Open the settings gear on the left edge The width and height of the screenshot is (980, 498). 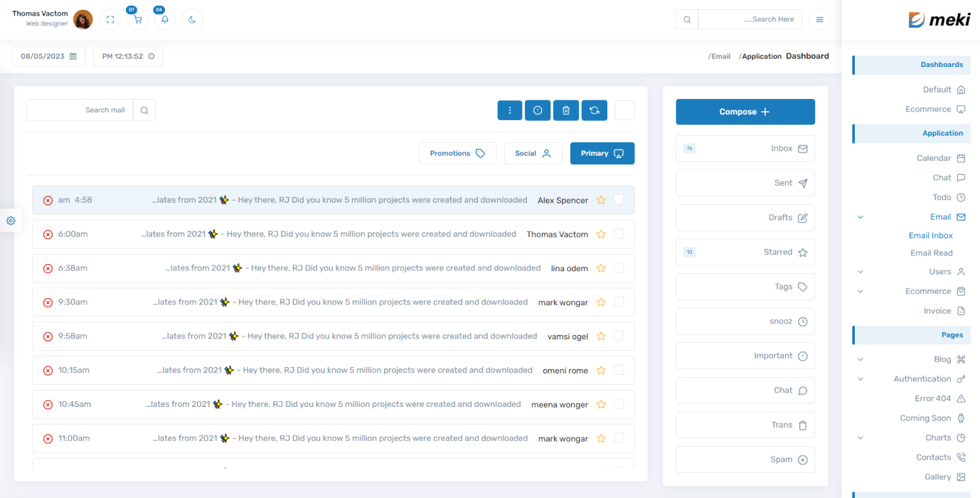[11, 221]
